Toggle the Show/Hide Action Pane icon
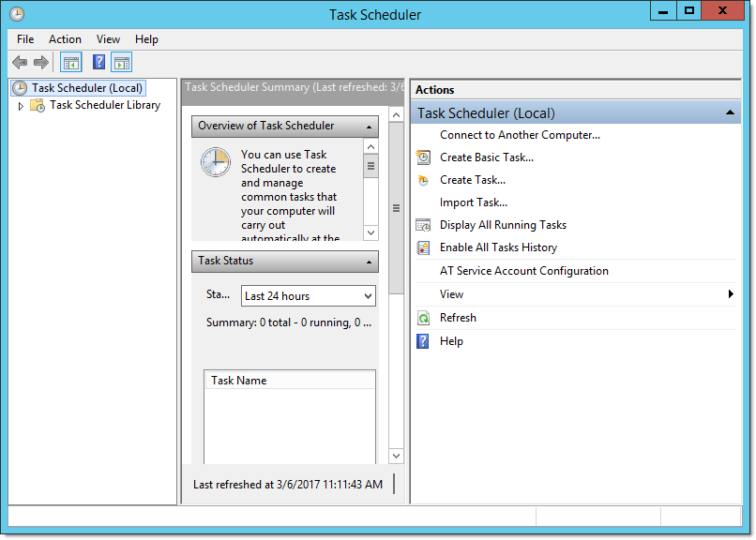This screenshot has height=540, width=756. coord(121,63)
